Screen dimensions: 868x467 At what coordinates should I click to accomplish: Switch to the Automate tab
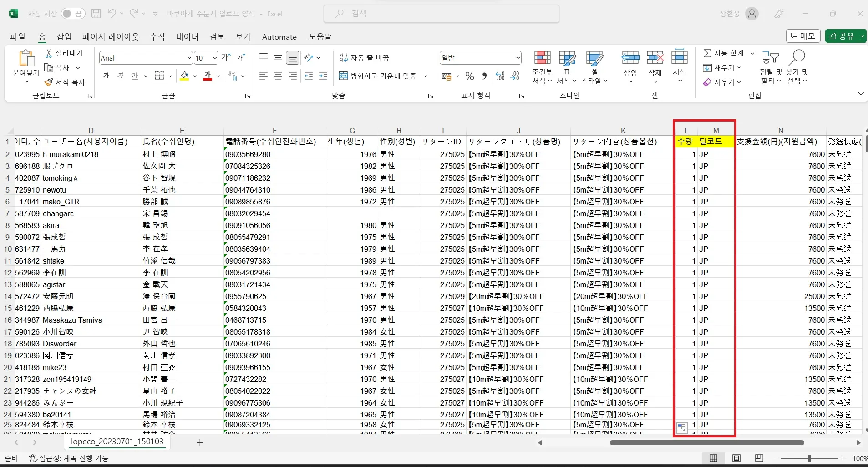coord(279,37)
